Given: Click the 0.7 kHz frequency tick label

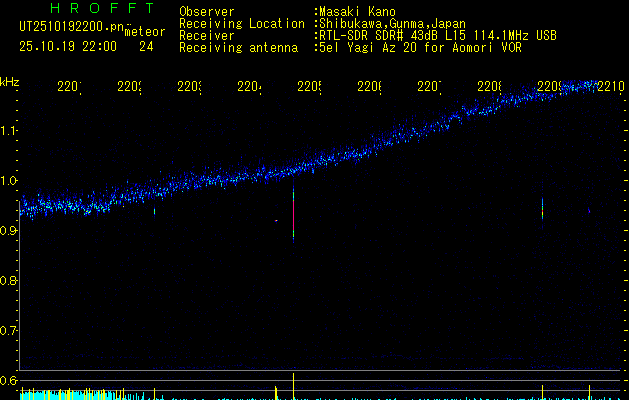Looking at the screenshot, I should click(9, 331).
